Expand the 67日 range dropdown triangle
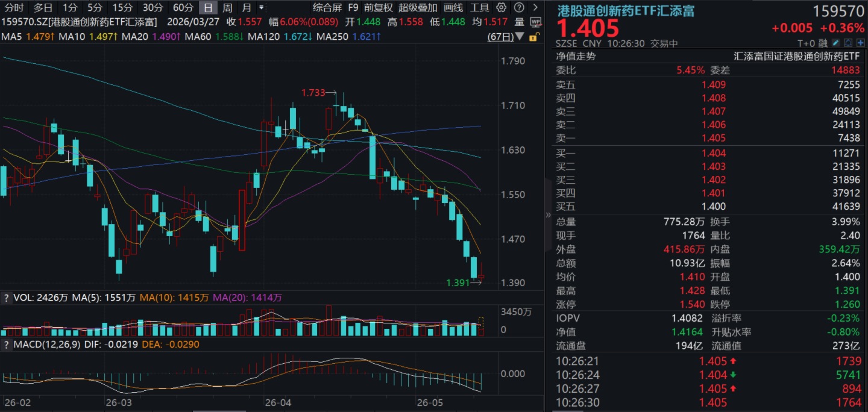Screen dimensions: 868x412 [521, 37]
